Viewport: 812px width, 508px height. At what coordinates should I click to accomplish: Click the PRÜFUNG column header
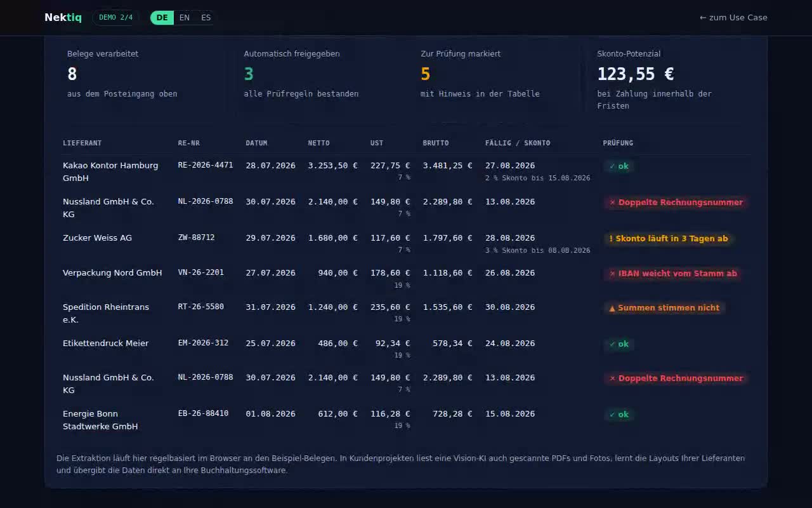point(618,143)
